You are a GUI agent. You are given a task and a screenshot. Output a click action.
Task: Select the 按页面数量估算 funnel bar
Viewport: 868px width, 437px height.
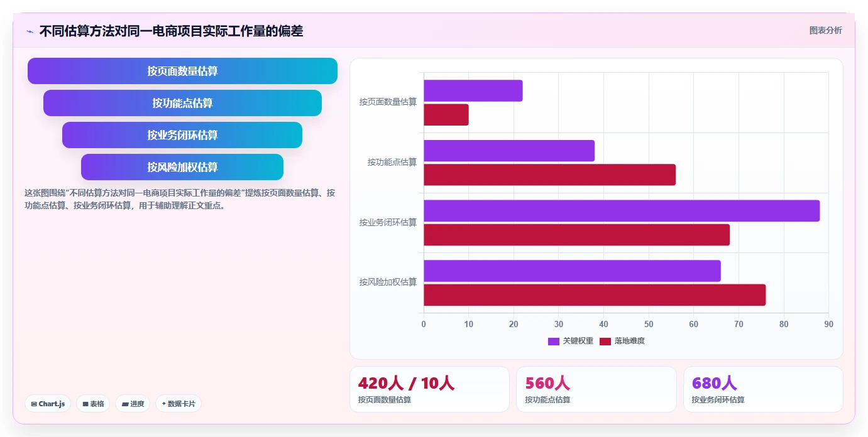pos(182,71)
